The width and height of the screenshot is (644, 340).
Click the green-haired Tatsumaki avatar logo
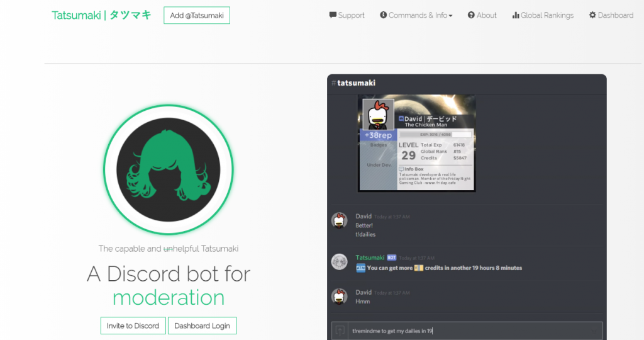pyautogui.click(x=169, y=169)
